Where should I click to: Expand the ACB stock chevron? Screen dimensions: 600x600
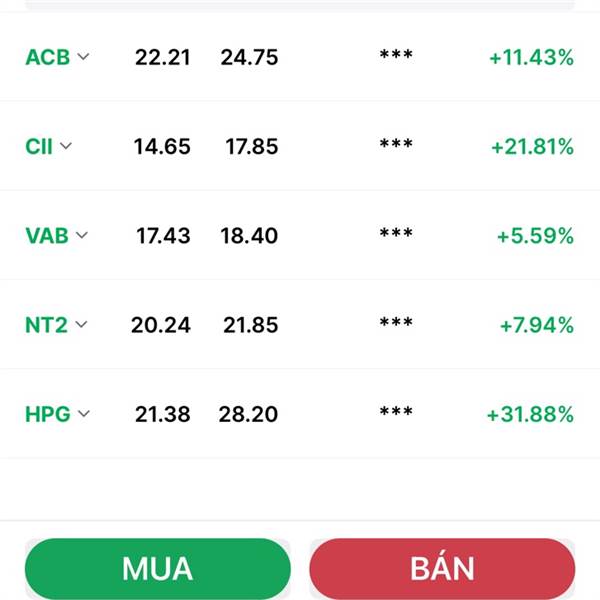(83, 57)
